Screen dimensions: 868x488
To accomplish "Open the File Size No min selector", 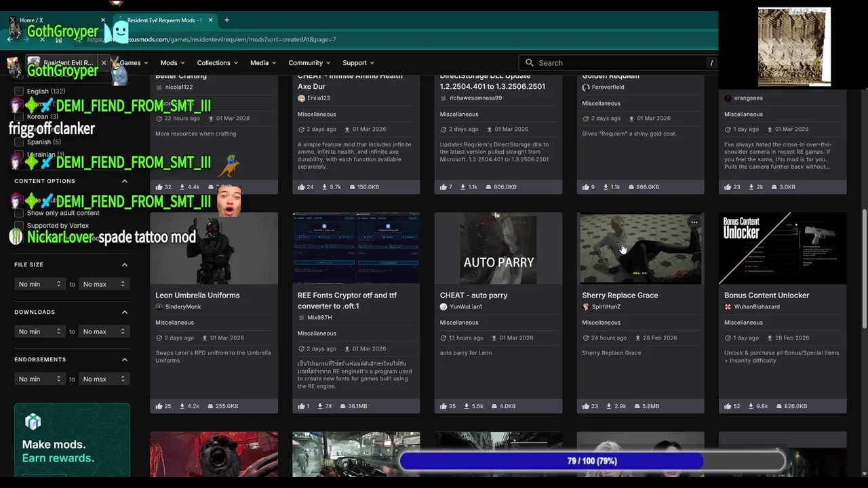I will (40, 284).
